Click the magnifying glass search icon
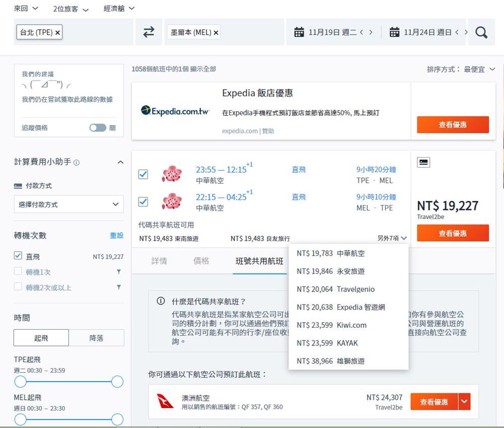Viewport: 504px width, 428px height. coord(481,32)
